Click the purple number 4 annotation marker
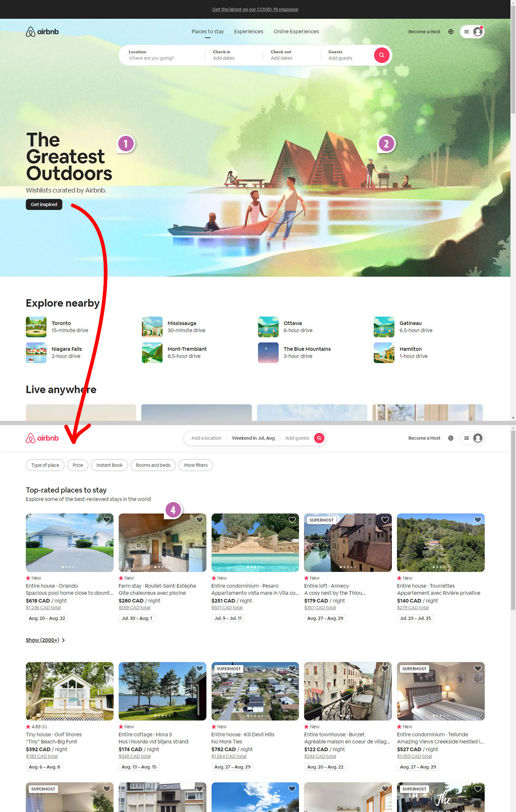 173,510
